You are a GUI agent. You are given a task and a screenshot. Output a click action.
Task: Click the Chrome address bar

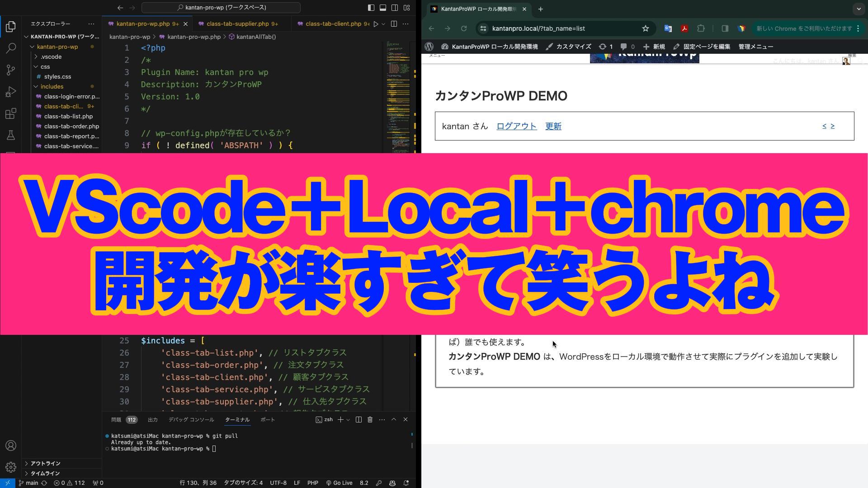coord(565,28)
